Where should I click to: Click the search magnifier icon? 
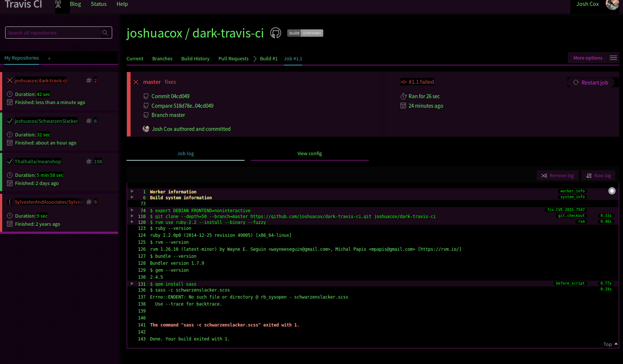(105, 33)
